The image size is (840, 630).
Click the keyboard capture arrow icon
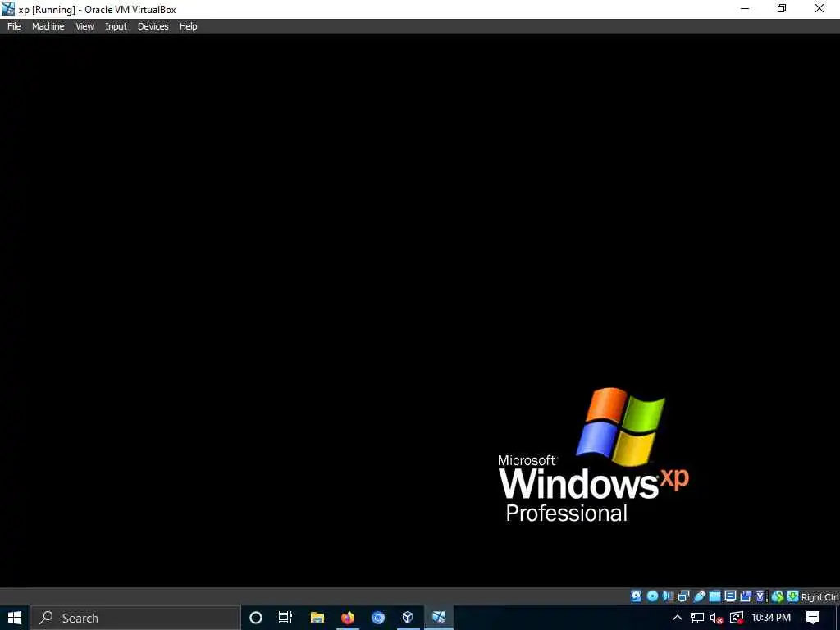[793, 596]
